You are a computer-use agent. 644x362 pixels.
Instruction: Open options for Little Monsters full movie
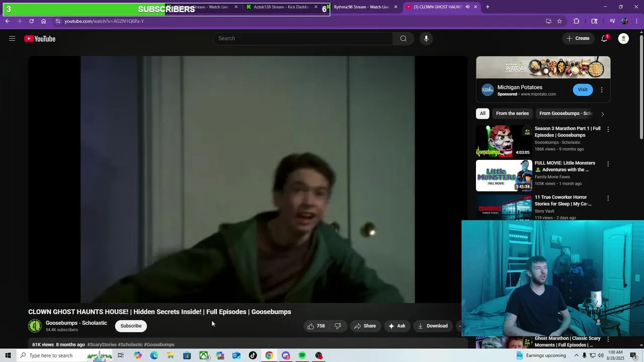(x=608, y=164)
